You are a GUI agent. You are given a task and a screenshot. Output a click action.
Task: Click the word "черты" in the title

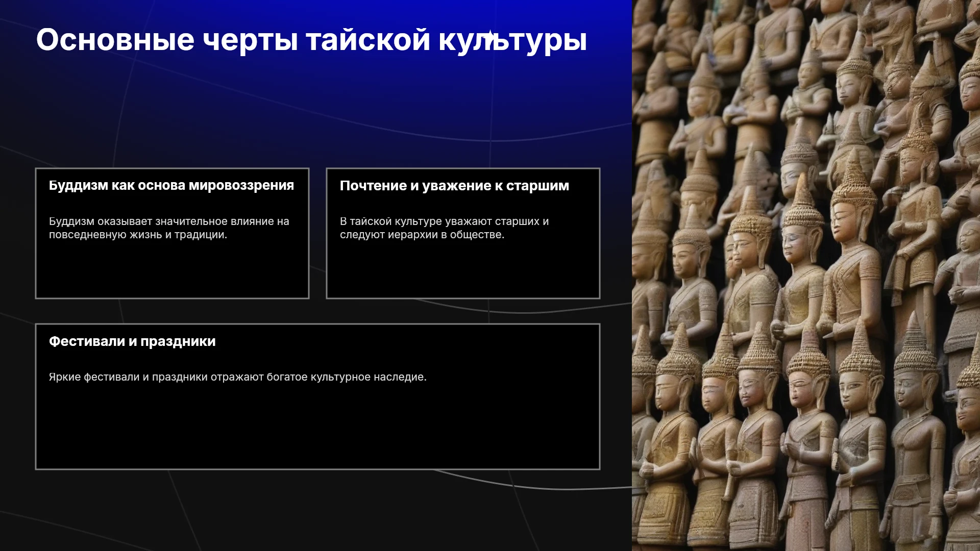[x=250, y=41]
